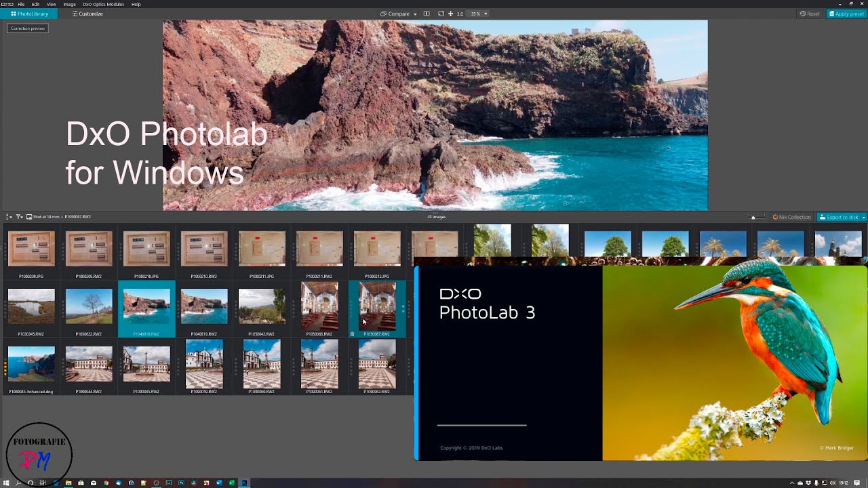Viewport: 868px width, 488px height.
Task: Click the filename text P1000211.RW2
Action: coord(319,277)
